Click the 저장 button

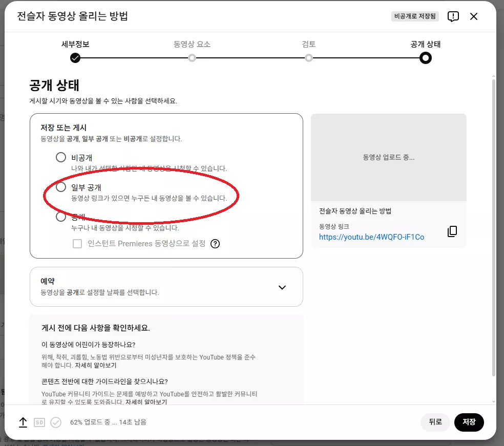[x=469, y=422]
